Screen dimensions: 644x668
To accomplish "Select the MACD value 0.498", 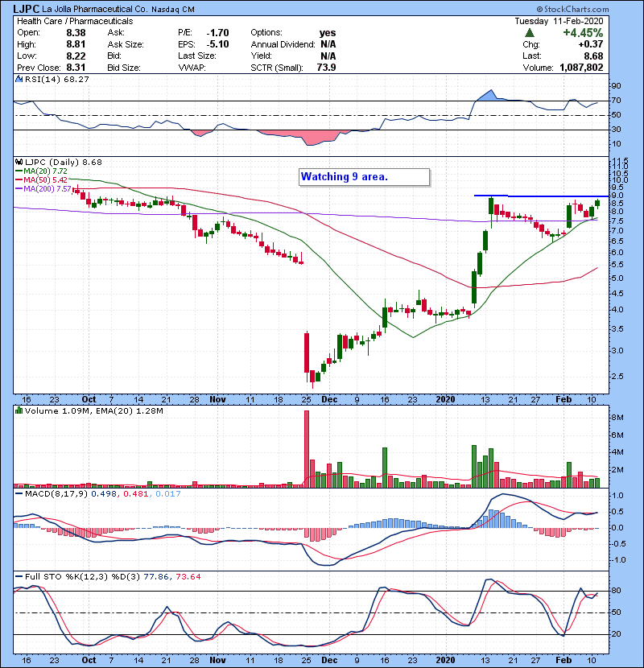I will coord(105,494).
